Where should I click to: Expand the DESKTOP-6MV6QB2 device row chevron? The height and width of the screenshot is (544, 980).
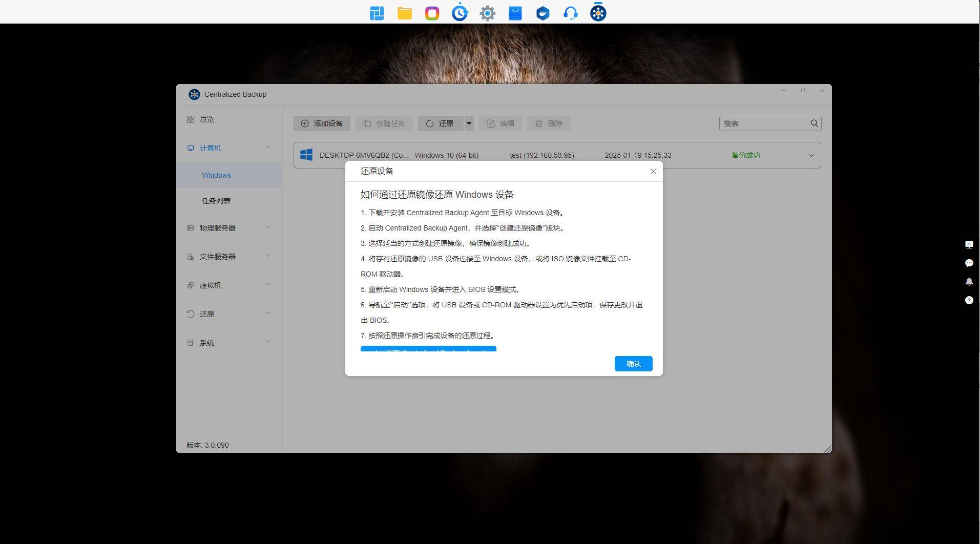coord(811,155)
